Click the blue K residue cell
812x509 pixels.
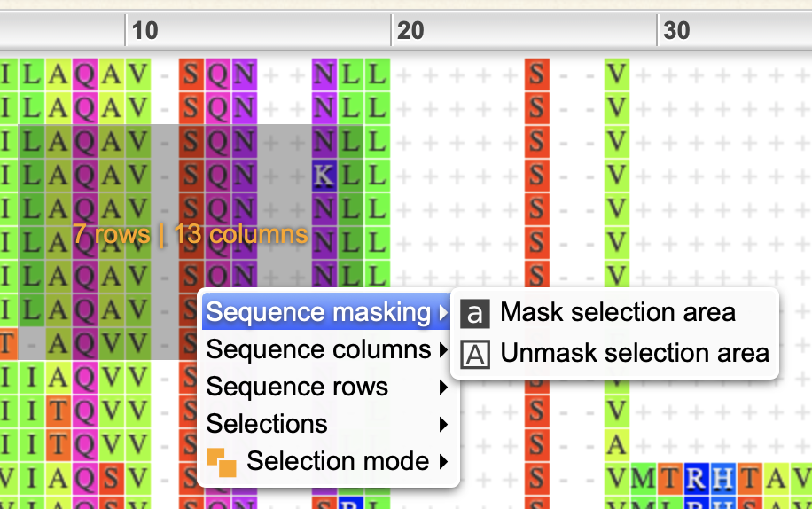(324, 175)
